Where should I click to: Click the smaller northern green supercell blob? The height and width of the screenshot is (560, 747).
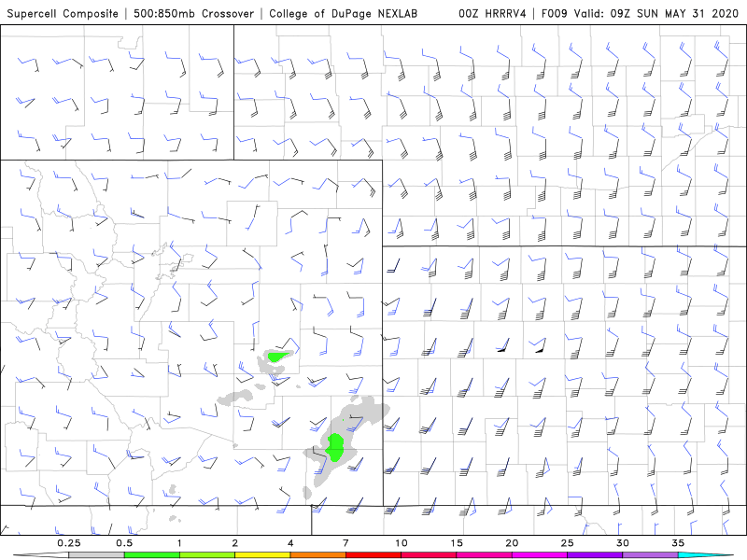tap(278, 357)
